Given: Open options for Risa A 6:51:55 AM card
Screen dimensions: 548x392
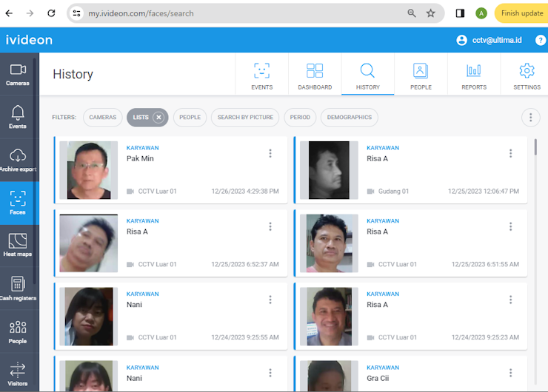Looking at the screenshot, I should [511, 226].
